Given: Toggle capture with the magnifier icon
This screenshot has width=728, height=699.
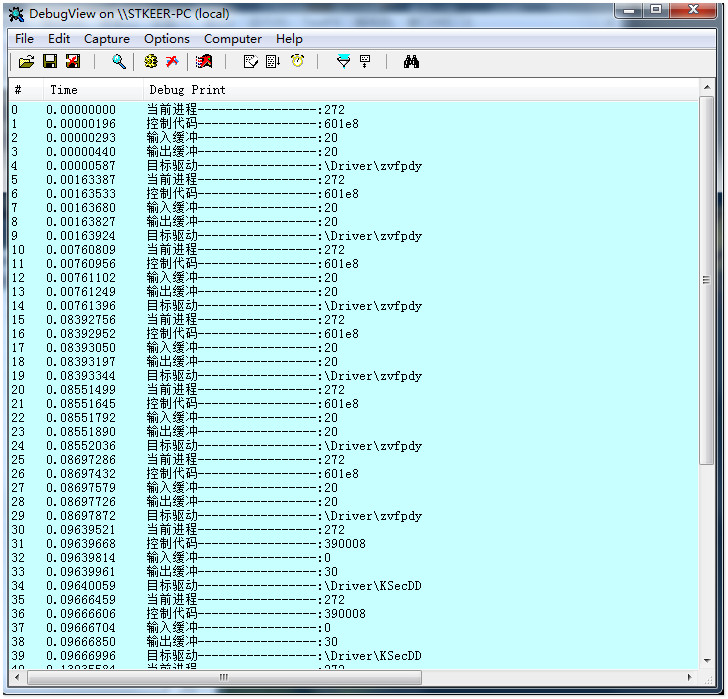Looking at the screenshot, I should click(x=118, y=62).
